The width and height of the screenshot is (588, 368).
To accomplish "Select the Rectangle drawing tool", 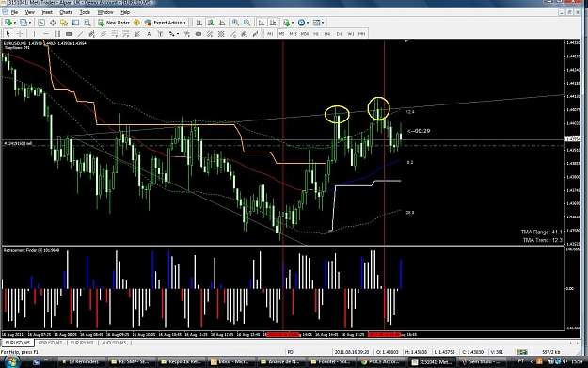I will click(69, 34).
